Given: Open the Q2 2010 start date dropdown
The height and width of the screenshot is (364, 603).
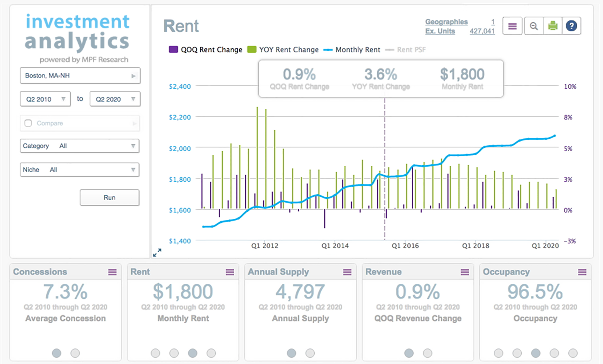Looking at the screenshot, I should coord(45,99).
